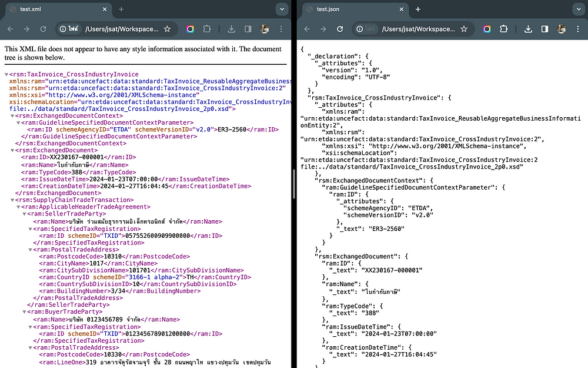588x368 pixels.
Task: Collapse the rsm:ExchangedDocument XML node
Action: [12, 151]
